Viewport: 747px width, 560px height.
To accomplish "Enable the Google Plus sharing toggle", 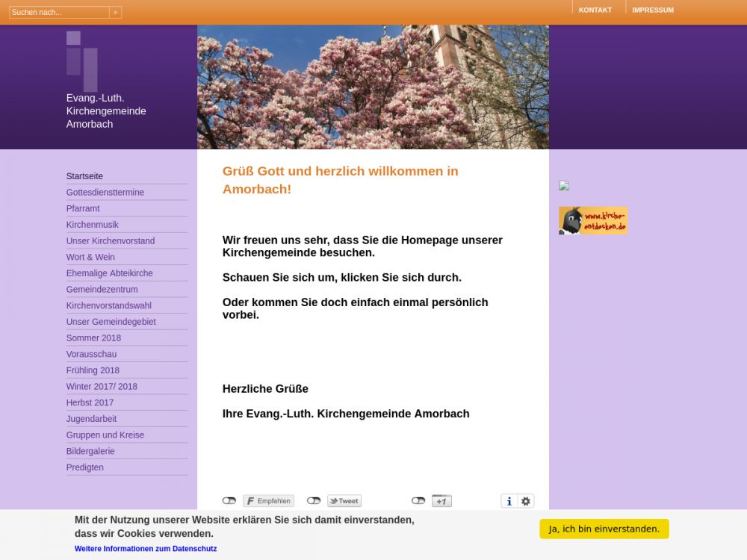I will tap(418, 501).
